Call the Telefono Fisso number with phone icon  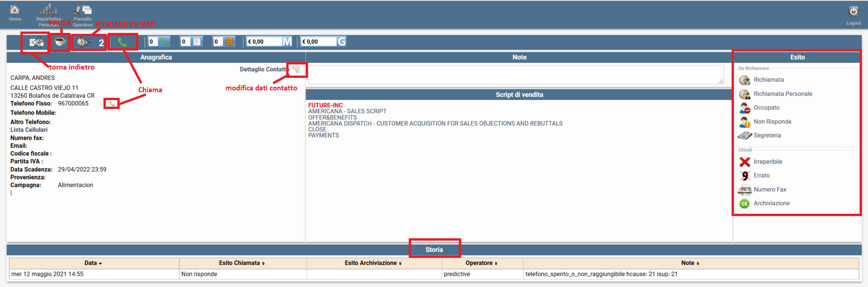[112, 104]
